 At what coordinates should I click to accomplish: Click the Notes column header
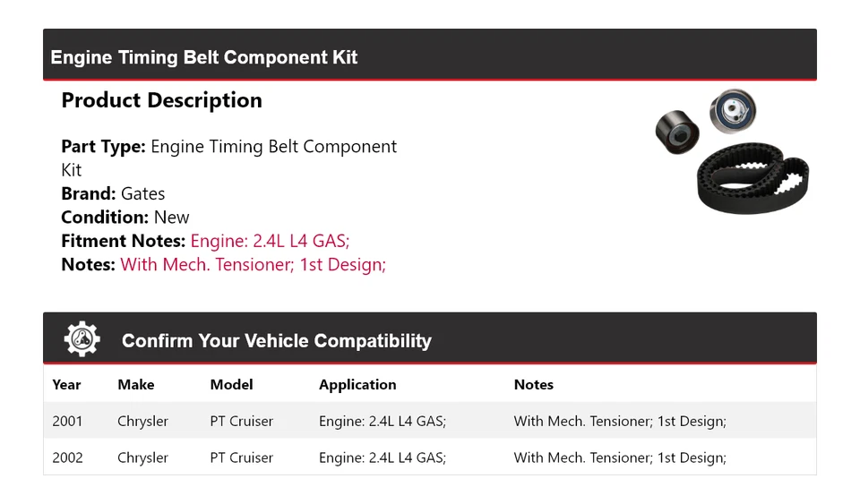tap(533, 384)
